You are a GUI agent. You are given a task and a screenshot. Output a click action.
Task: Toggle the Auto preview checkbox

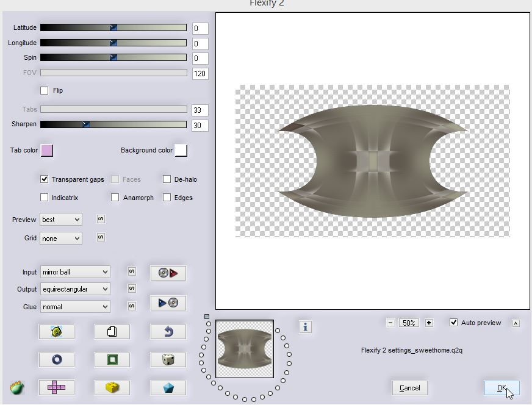453,323
